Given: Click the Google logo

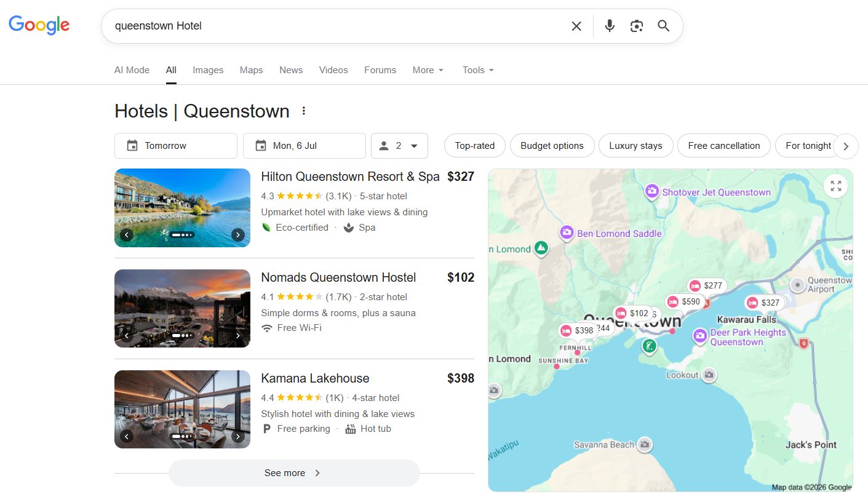Looking at the screenshot, I should point(39,25).
